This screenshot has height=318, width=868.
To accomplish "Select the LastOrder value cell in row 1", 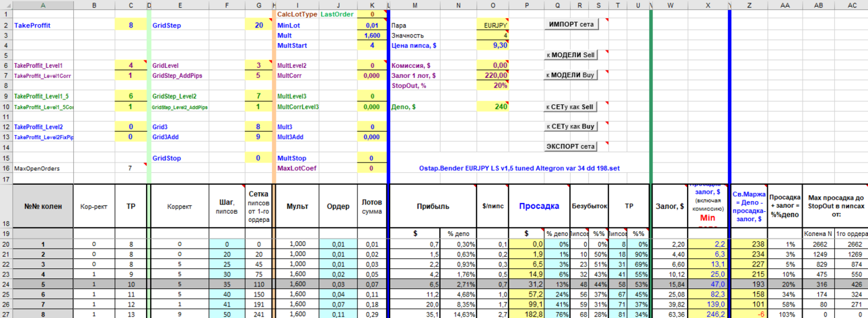I will (371, 14).
